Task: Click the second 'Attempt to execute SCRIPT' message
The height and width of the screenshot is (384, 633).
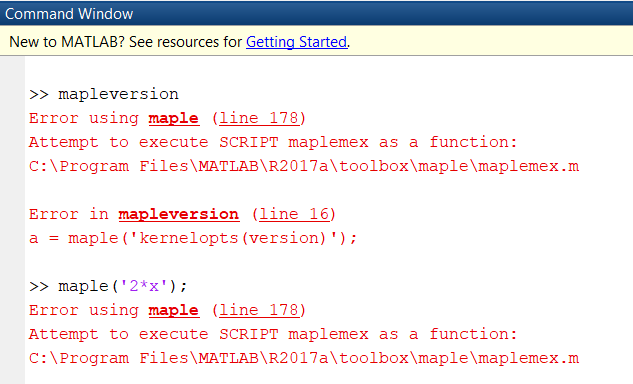Action: (x=273, y=334)
